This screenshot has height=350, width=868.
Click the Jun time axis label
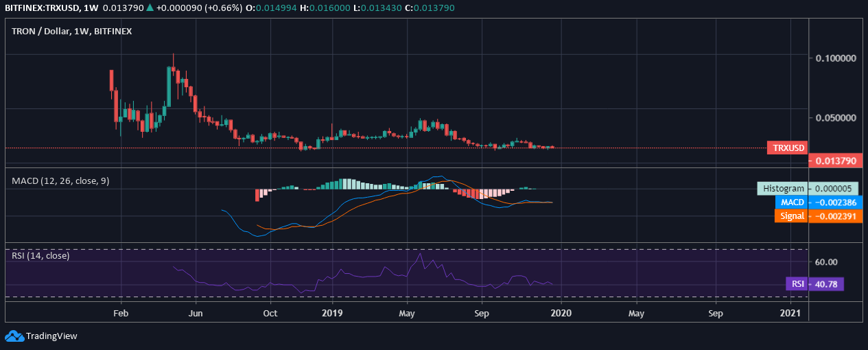[x=196, y=312]
